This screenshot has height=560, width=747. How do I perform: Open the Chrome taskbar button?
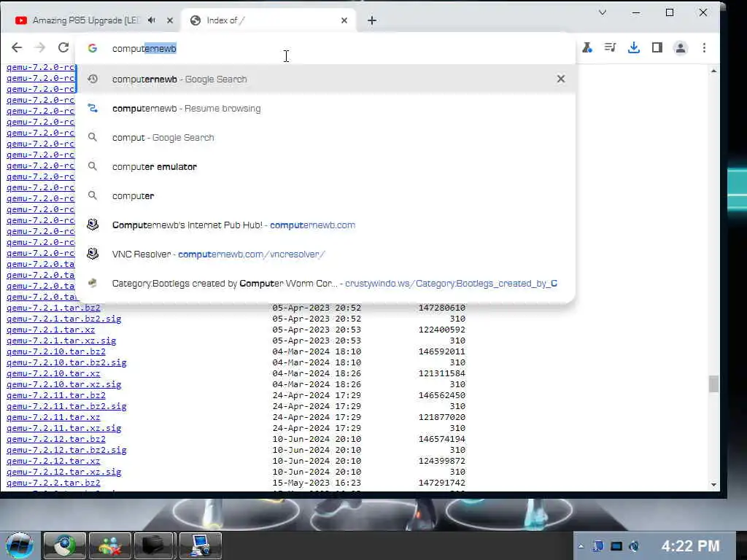(x=64, y=545)
